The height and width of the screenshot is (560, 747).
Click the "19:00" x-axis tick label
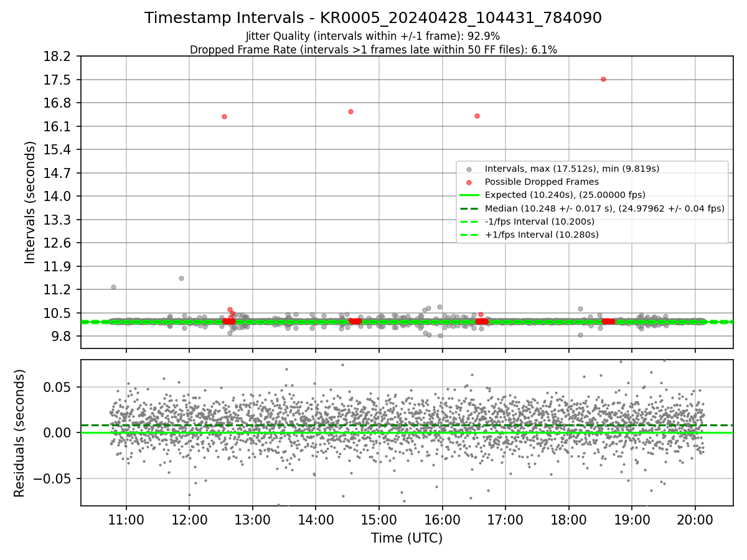(632, 520)
